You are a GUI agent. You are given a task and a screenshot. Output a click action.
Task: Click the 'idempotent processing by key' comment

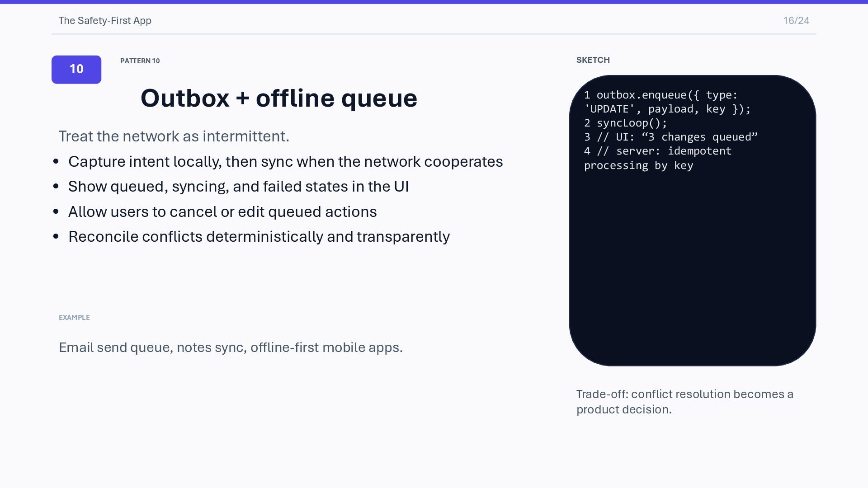point(658,158)
